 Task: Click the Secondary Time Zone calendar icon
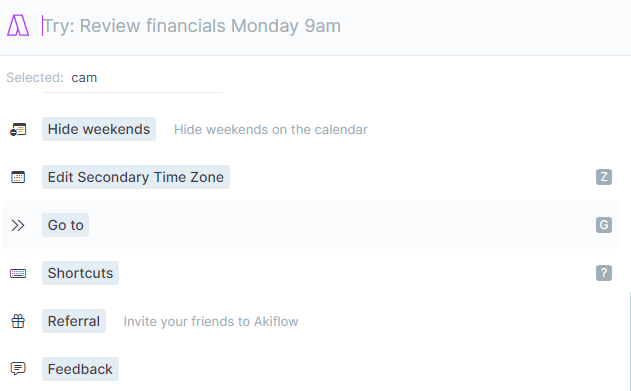pyautogui.click(x=18, y=177)
